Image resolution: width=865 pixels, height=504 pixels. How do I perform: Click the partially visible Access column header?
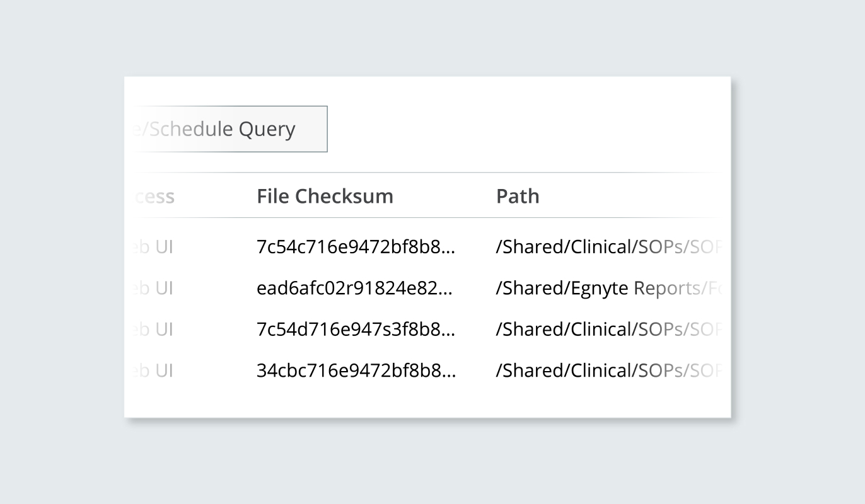(x=153, y=197)
